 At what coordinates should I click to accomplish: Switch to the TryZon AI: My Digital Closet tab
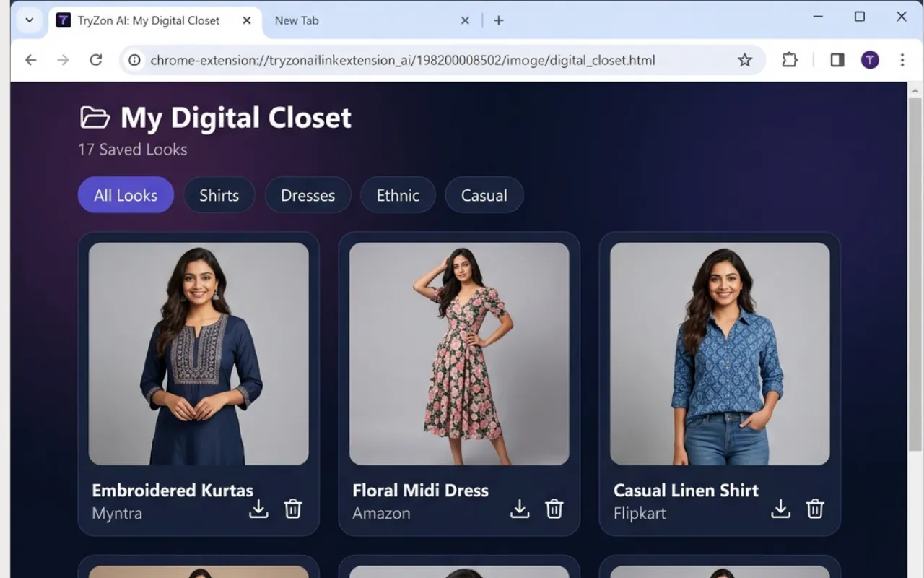154,20
